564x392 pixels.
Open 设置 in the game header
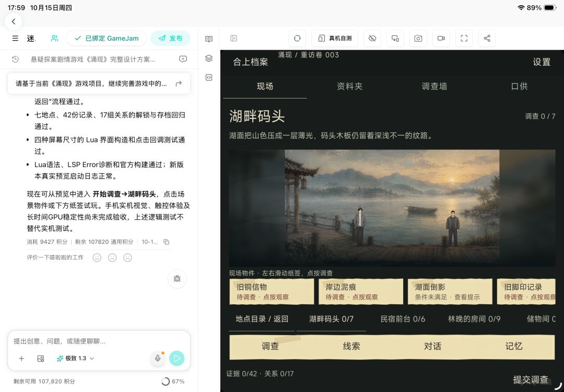(542, 62)
